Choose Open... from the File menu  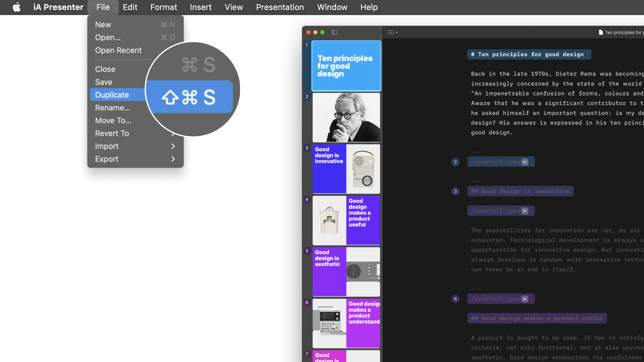coord(135,37)
